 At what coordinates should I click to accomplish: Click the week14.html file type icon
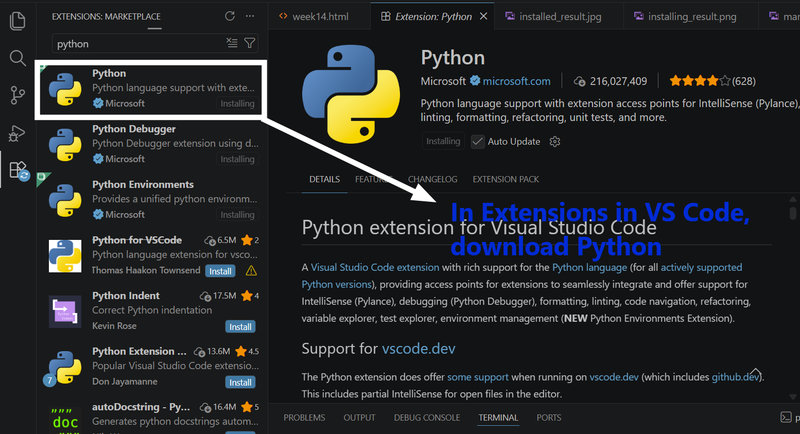coord(283,16)
